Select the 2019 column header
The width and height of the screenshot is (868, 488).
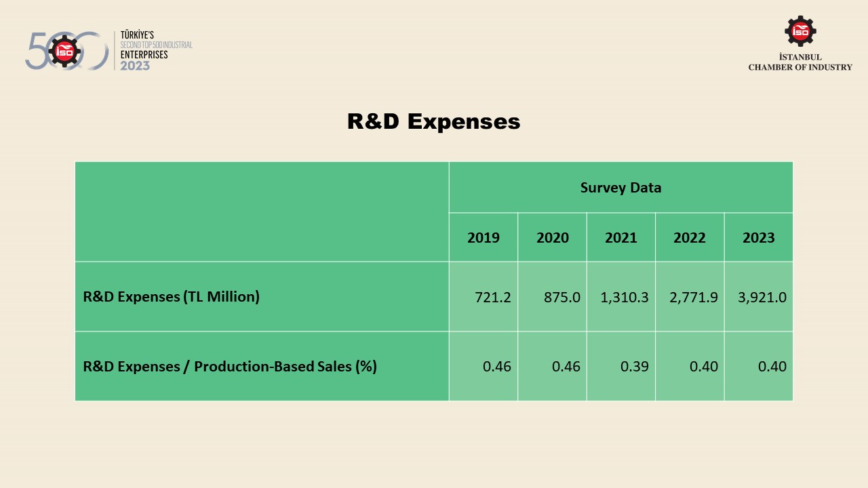(x=484, y=237)
